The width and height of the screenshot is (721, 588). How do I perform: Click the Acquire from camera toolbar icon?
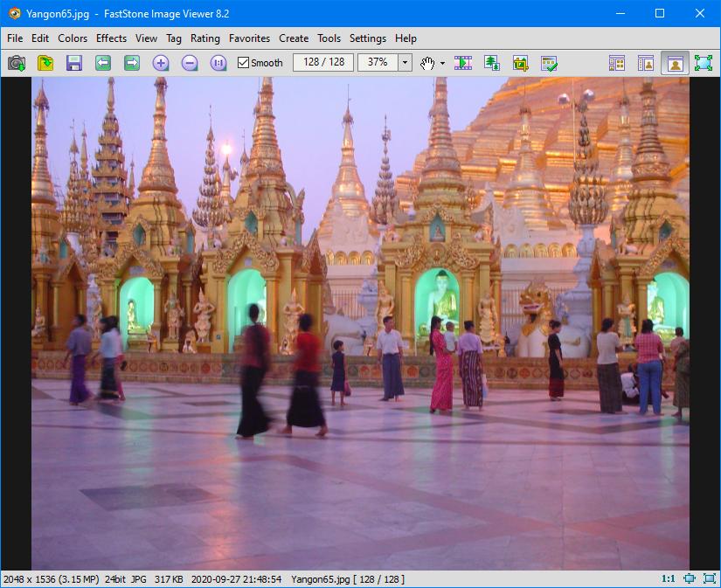(17, 63)
